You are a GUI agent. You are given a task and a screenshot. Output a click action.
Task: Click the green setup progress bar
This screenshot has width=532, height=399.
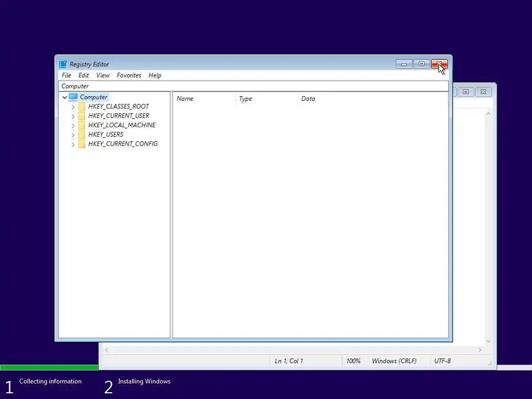point(49,367)
